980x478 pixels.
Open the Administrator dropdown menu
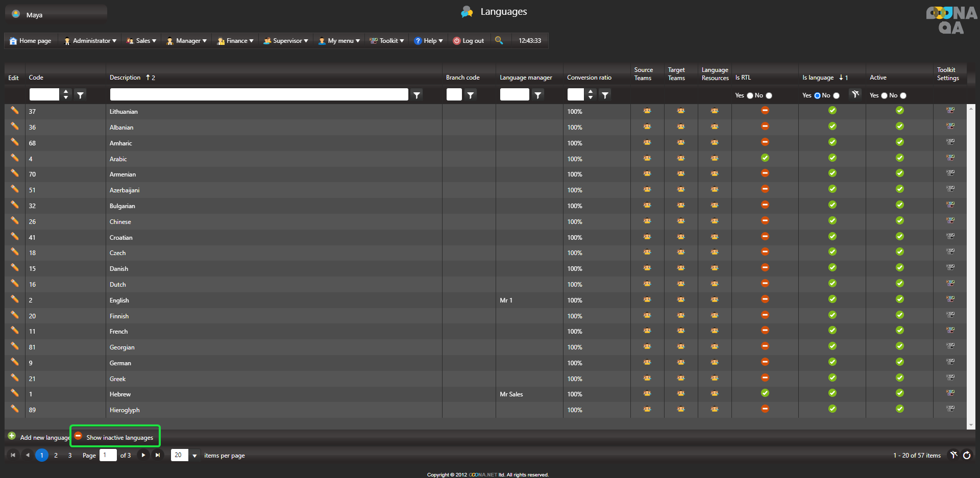click(90, 41)
